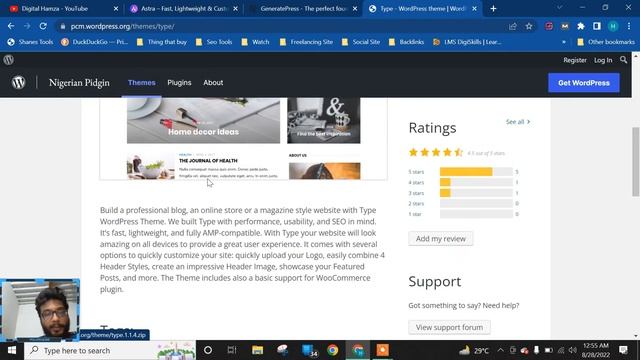This screenshot has height=360, width=640.
Task: Click the Type theme screenshot preview
Action: 244,138
